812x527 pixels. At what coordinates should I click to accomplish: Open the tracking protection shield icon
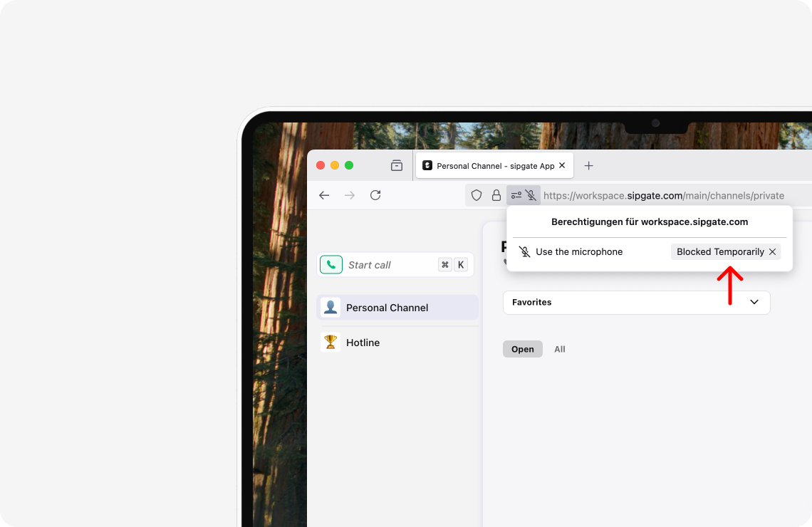[477, 195]
